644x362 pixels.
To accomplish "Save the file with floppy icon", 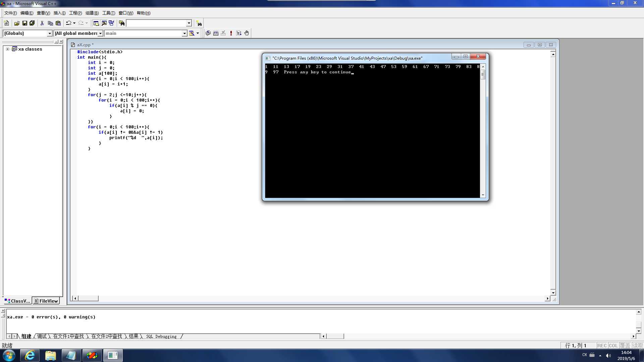I will 24,23.
